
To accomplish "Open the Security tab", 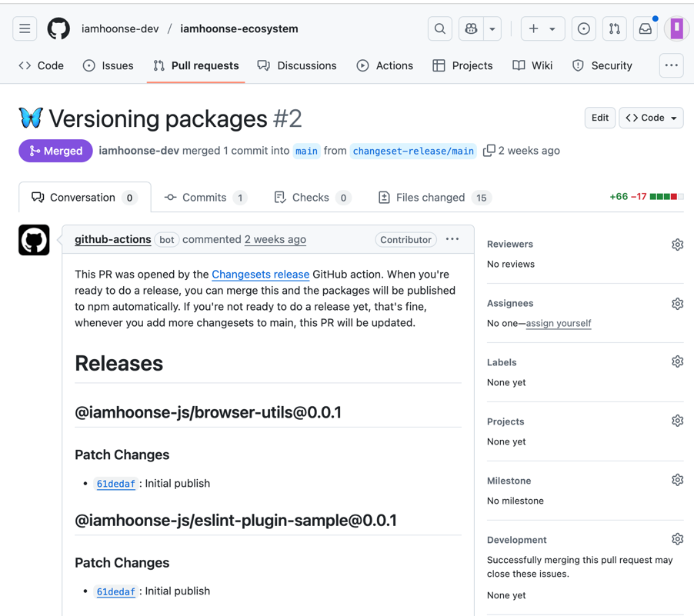I will [x=602, y=65].
